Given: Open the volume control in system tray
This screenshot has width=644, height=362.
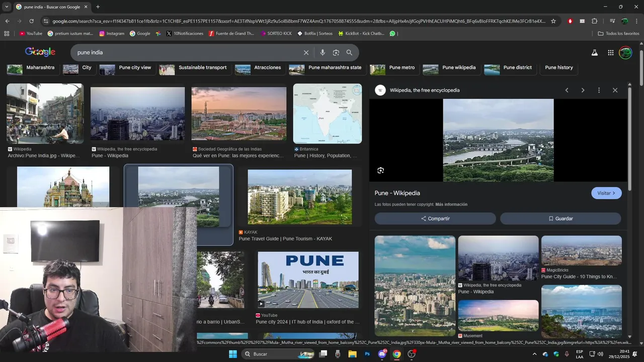Looking at the screenshot, I should point(600,354).
